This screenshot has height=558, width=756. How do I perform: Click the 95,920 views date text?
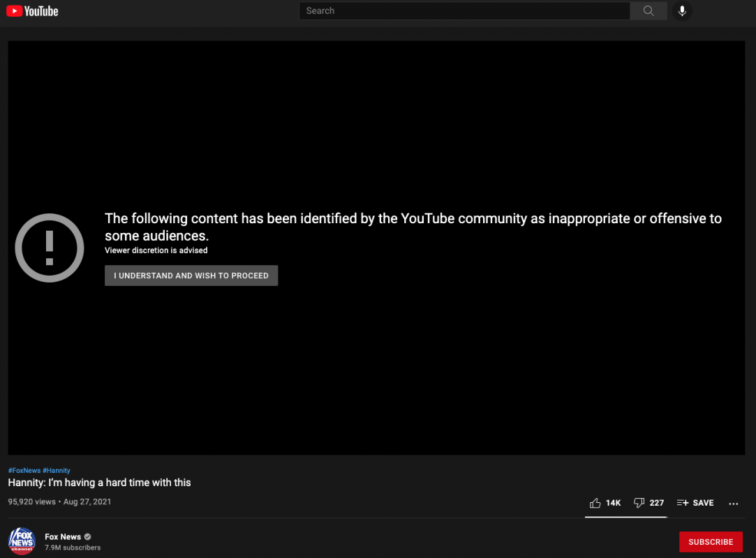pyautogui.click(x=59, y=502)
